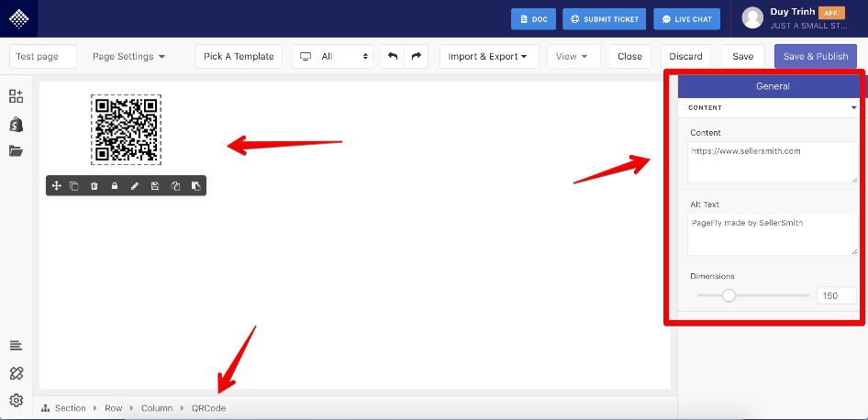Image resolution: width=868 pixels, height=420 pixels.
Task: Select Section in breadcrumb
Action: (71, 408)
